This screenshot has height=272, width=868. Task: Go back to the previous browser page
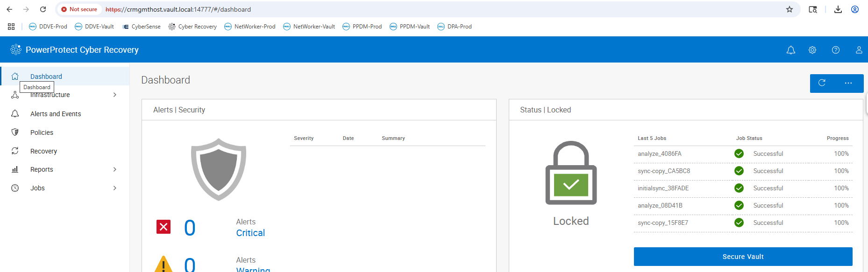tap(9, 9)
